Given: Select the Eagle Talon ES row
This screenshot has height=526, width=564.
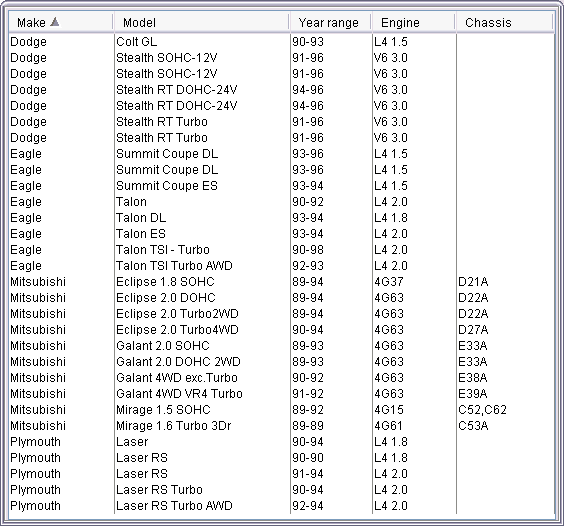Looking at the screenshot, I should [282, 233].
